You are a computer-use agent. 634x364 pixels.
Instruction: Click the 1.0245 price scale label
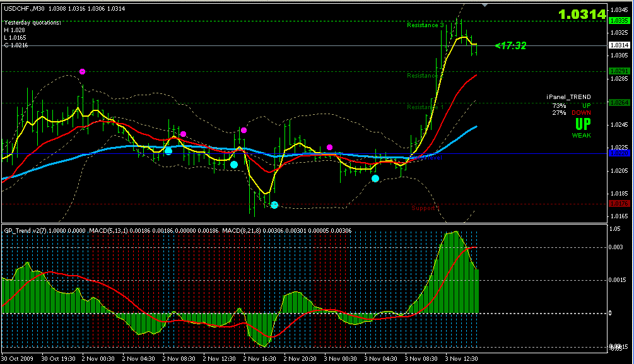pyautogui.click(x=619, y=124)
